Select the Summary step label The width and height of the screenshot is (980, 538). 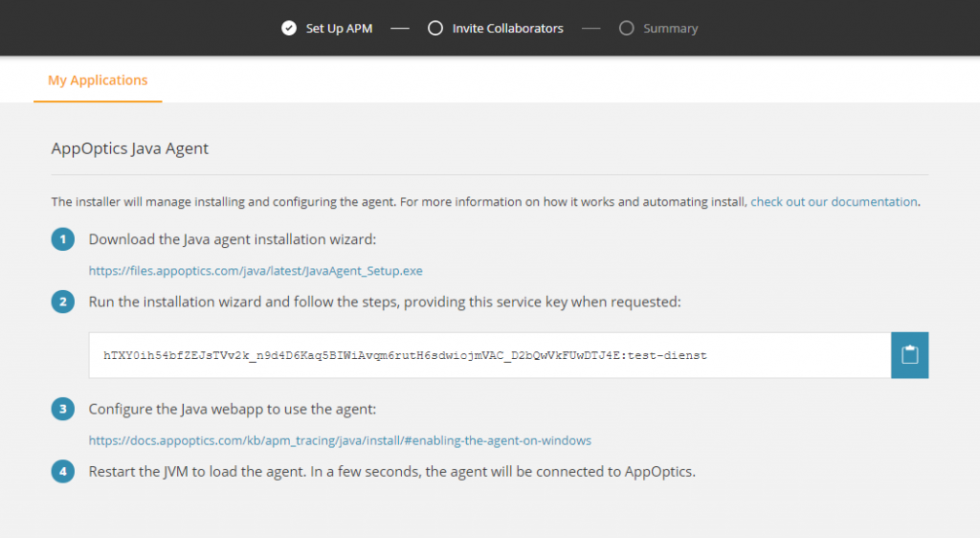(x=670, y=29)
